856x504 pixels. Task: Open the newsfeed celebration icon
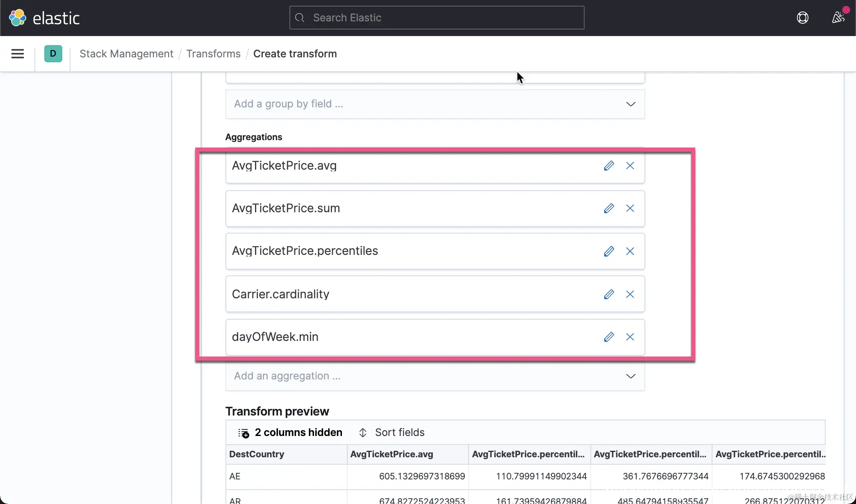point(838,18)
